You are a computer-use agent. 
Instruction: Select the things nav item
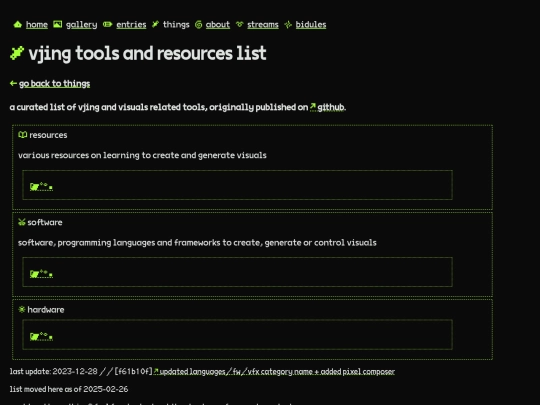coord(176,24)
